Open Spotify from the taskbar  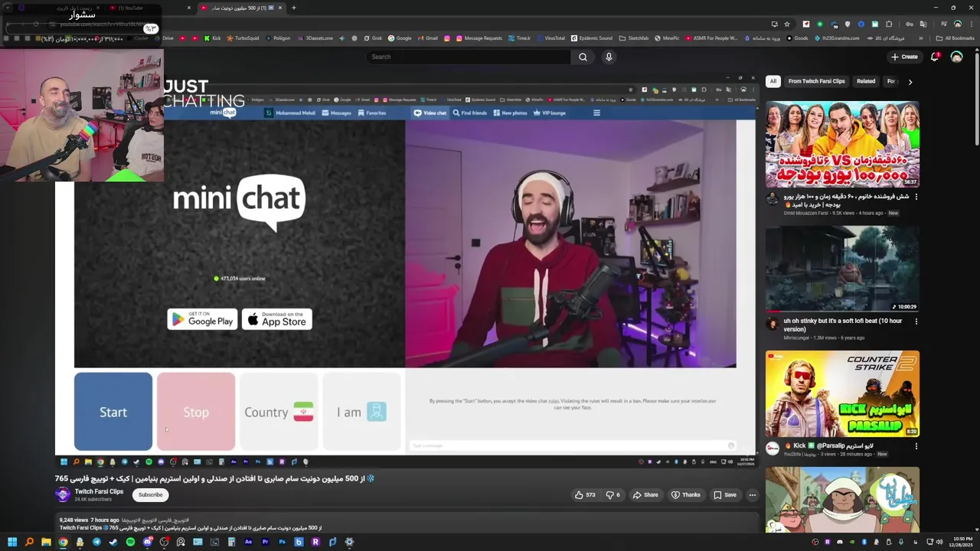(x=130, y=542)
